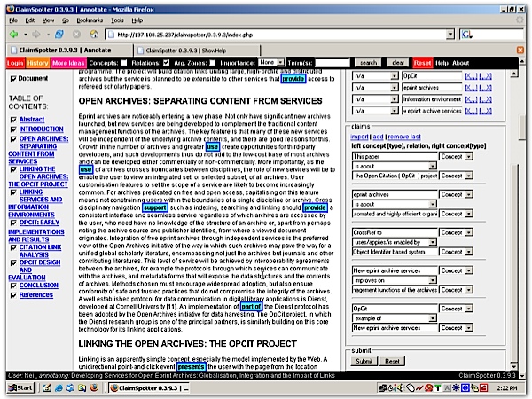The width and height of the screenshot is (532, 399).
Task: Open the uses/applies/is enabled by relation dropdown
Action: (395, 242)
